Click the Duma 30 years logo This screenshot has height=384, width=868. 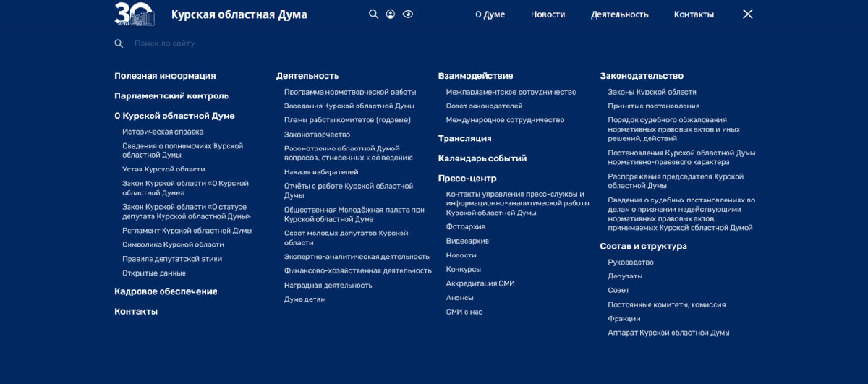tap(135, 14)
